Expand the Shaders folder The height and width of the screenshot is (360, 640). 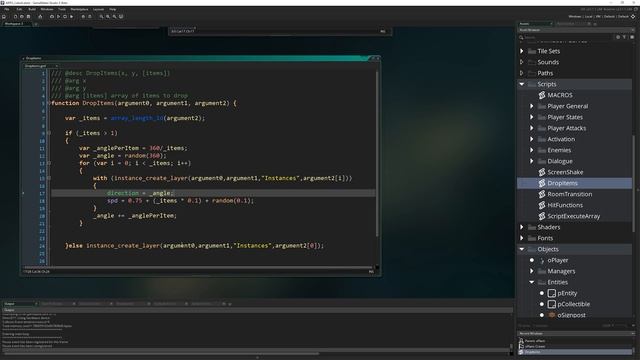(x=522, y=227)
